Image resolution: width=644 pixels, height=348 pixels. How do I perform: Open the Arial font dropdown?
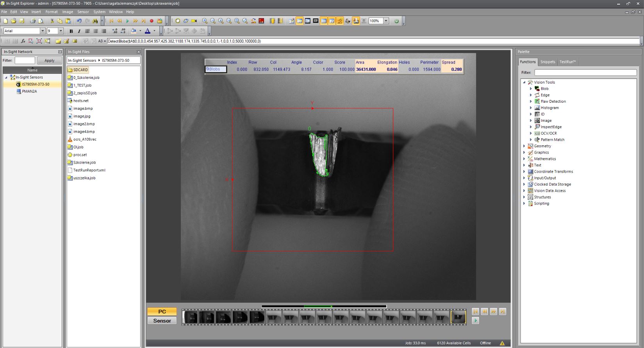point(43,31)
